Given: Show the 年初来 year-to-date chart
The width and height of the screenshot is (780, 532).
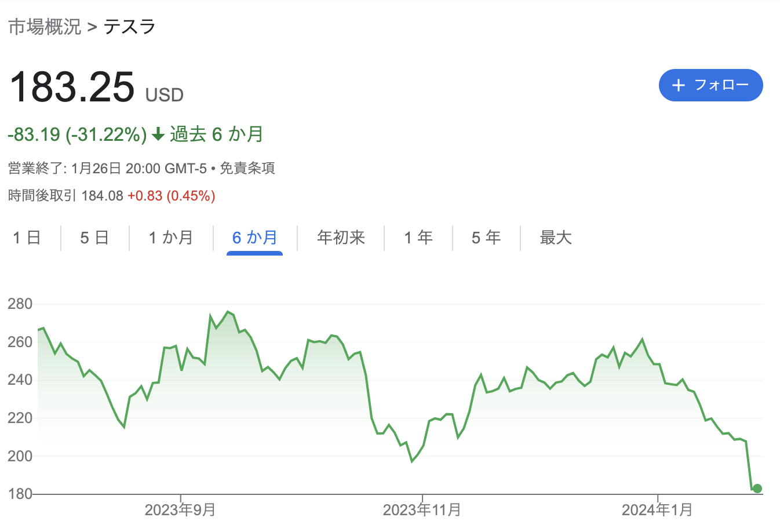Looking at the screenshot, I should pos(341,238).
